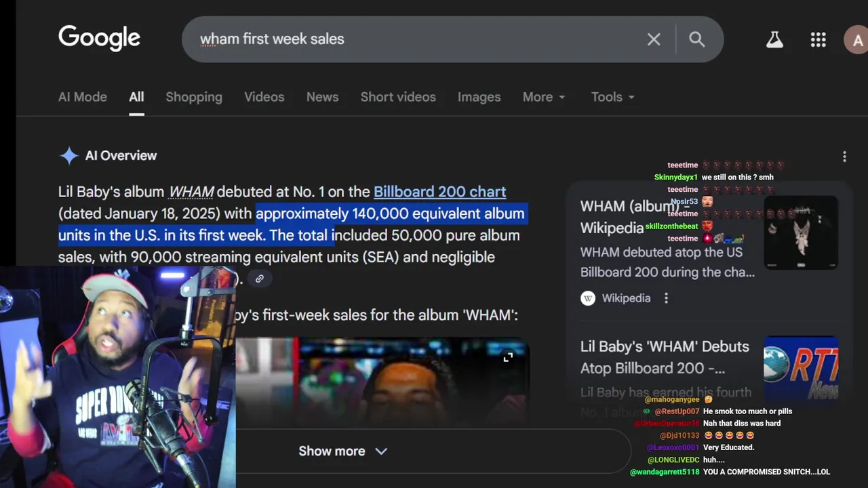Screen dimensions: 868x488
Task: Expand the More search filters dropdown
Action: tap(544, 97)
